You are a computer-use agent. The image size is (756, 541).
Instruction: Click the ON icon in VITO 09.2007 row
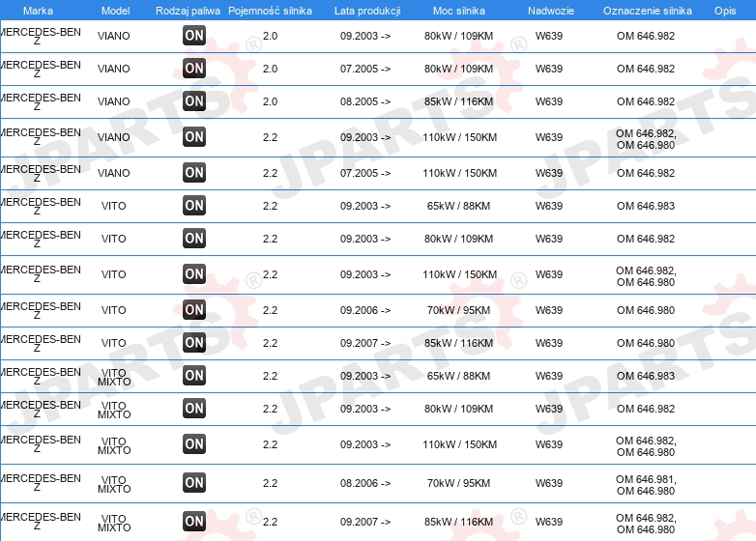coord(194,343)
